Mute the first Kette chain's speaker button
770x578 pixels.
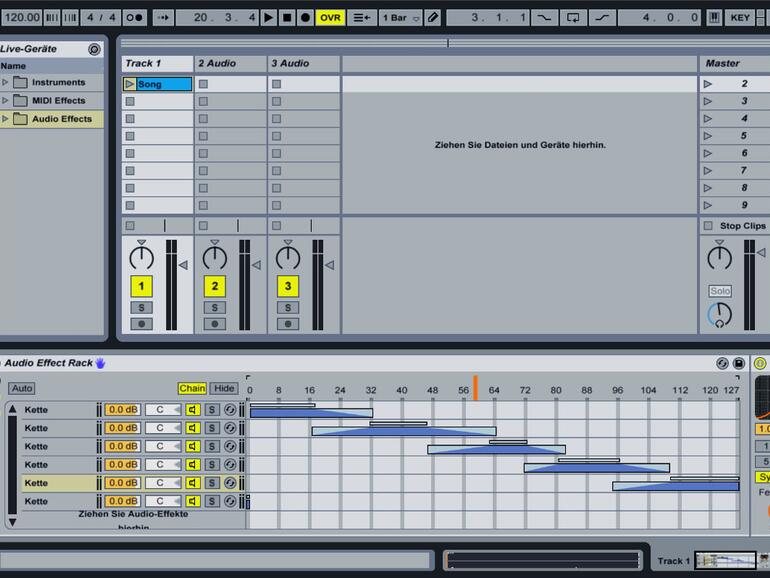click(x=193, y=410)
